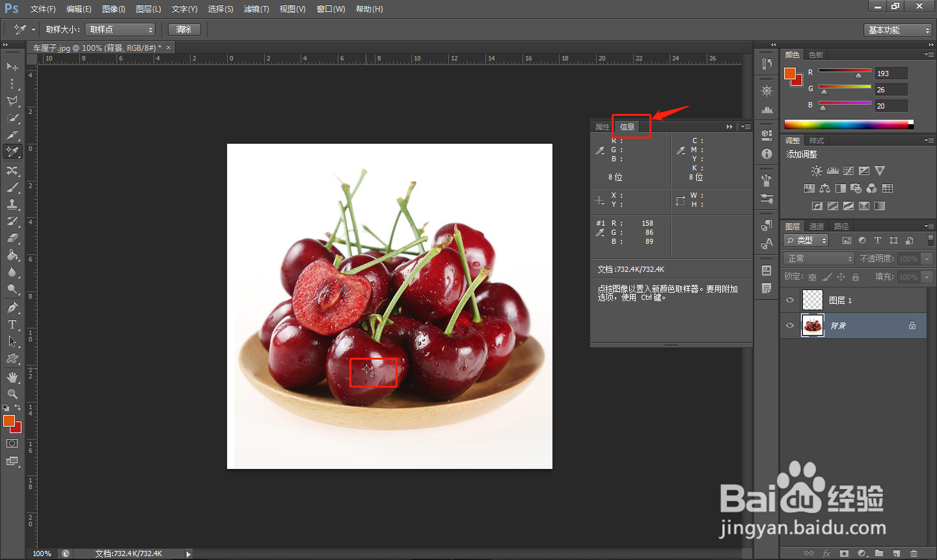Toggle lock transparent pixels

812,277
